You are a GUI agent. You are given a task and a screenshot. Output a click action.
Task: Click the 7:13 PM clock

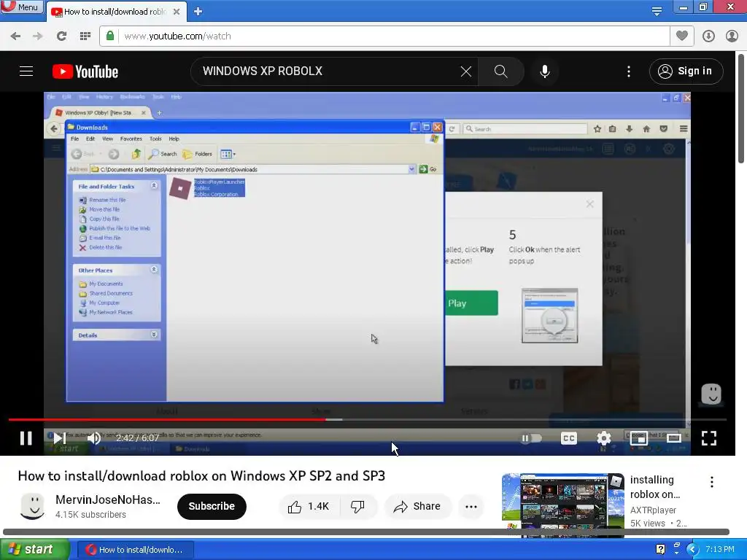(720, 550)
